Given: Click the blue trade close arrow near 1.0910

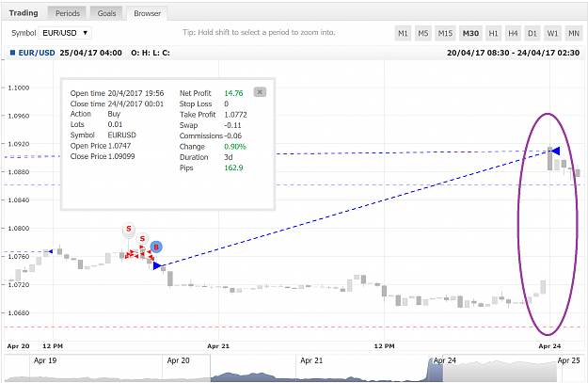Looking at the screenshot, I should coord(556,152).
